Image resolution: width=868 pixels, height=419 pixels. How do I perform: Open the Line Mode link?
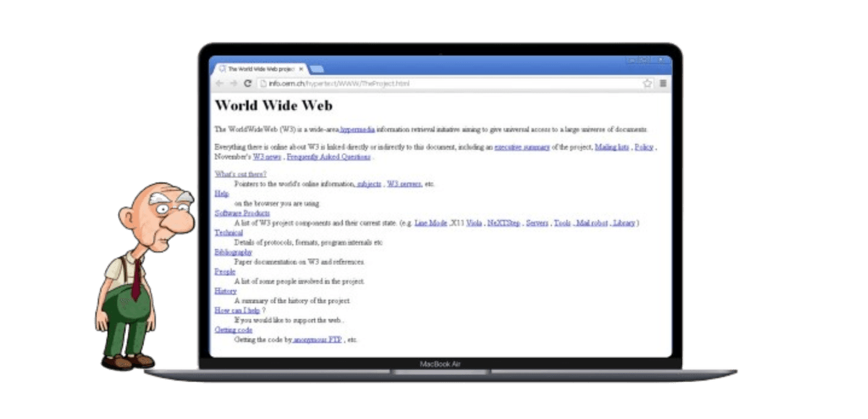(x=430, y=223)
